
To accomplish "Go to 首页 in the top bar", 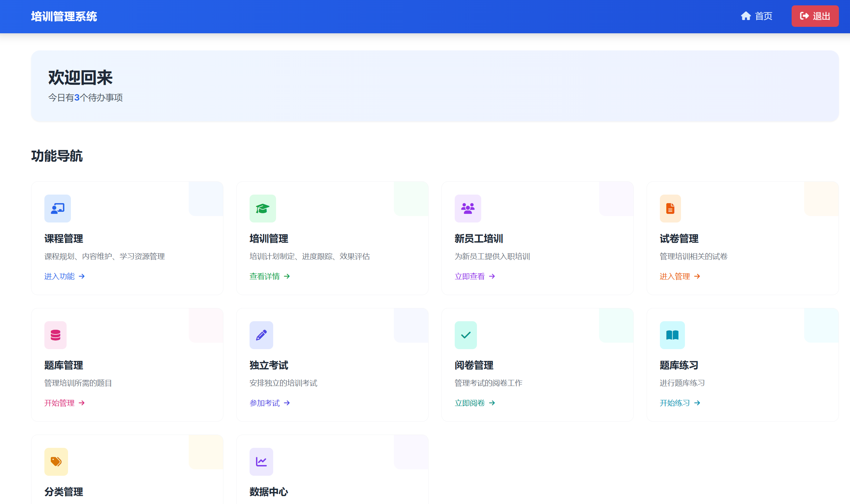I will point(757,16).
